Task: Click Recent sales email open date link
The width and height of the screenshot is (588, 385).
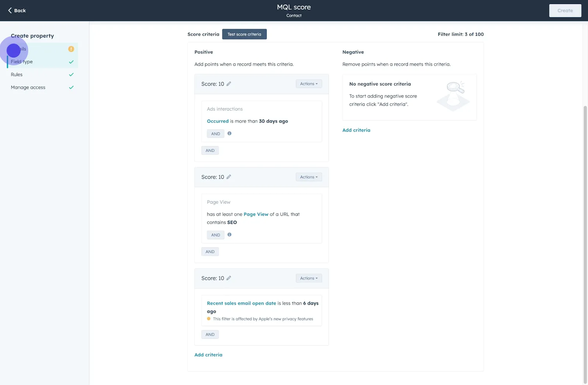Action: [241, 303]
